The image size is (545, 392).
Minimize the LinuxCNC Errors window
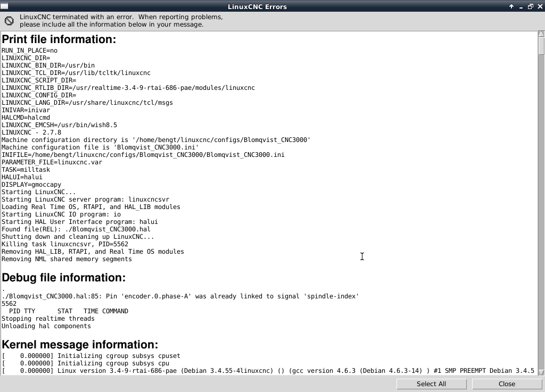coord(521,6)
